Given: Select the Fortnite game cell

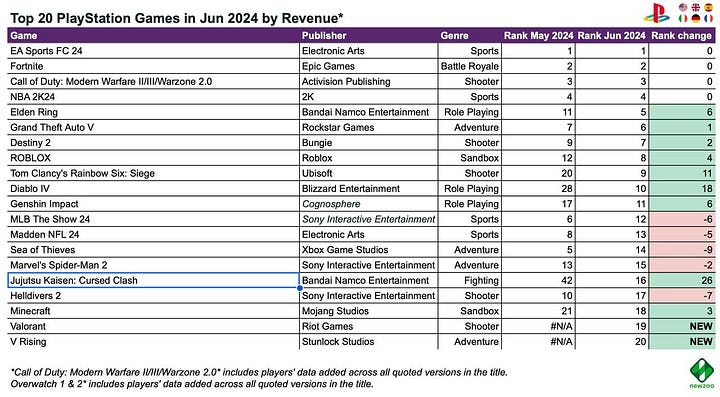Looking at the screenshot, I should click(x=153, y=66).
